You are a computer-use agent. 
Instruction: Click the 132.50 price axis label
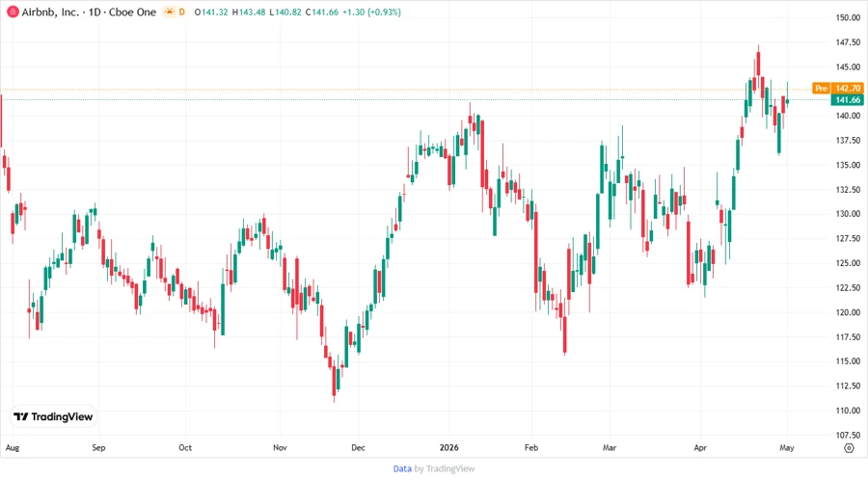[x=848, y=190]
